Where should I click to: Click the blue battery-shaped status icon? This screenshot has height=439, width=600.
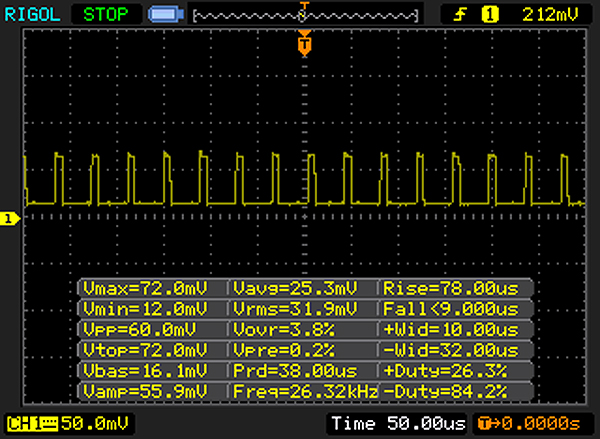click(x=166, y=15)
